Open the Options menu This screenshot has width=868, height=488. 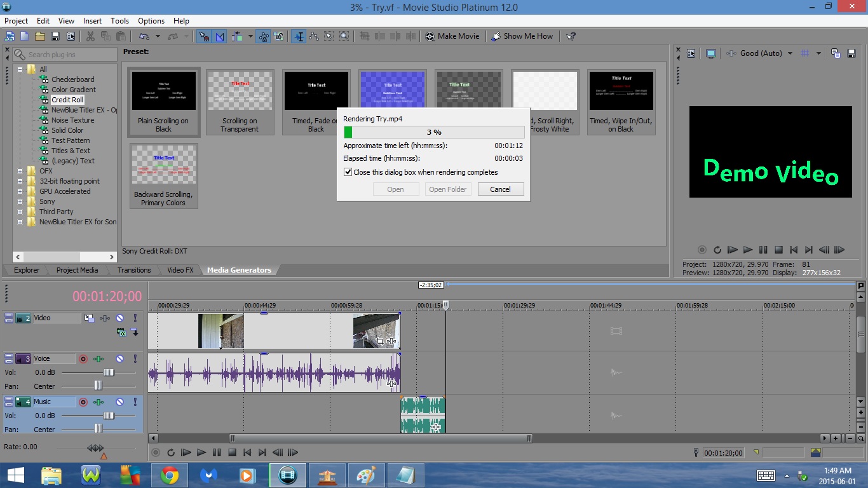pos(151,21)
